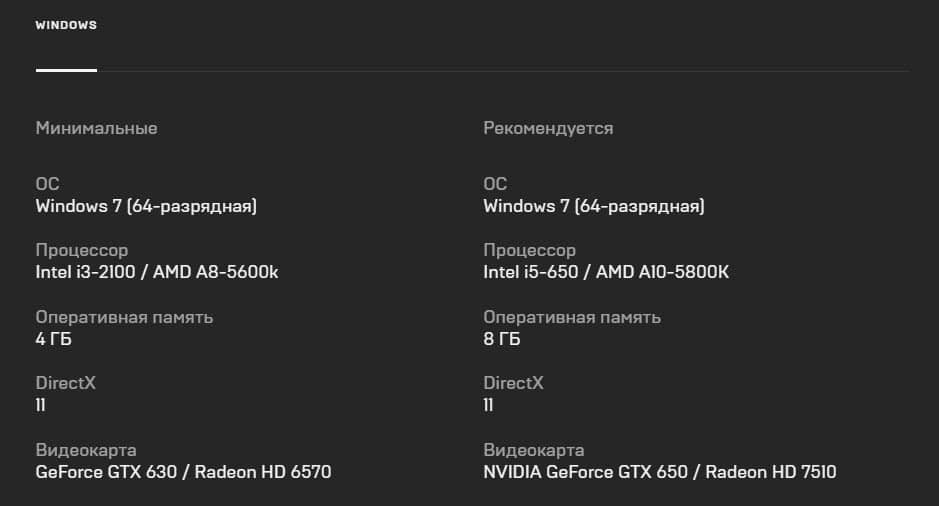Click recommended DirectX value 11
939x506 pixels.
click(x=489, y=405)
